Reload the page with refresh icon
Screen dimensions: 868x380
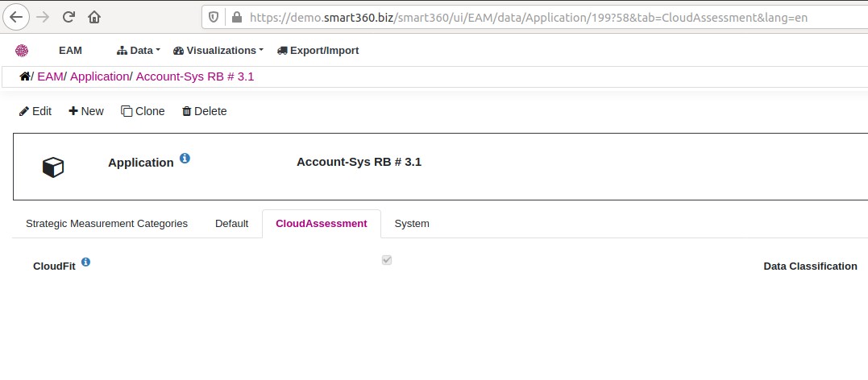pos(69,17)
